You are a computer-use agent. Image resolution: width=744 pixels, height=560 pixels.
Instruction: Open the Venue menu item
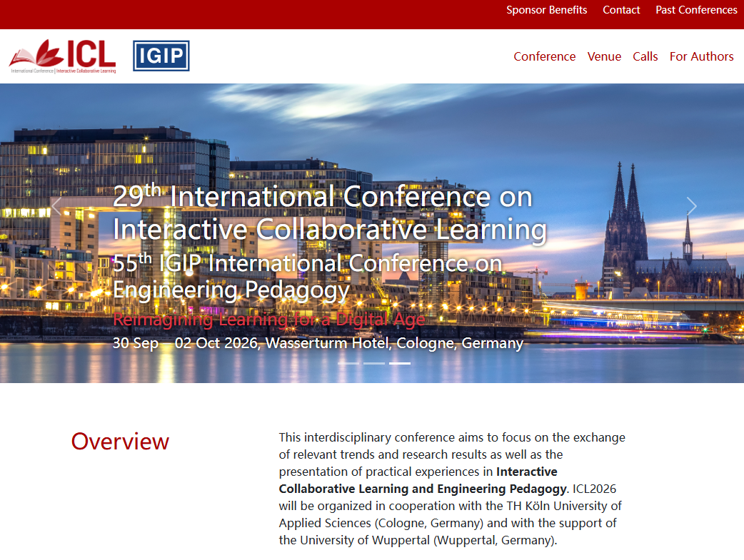[604, 56]
